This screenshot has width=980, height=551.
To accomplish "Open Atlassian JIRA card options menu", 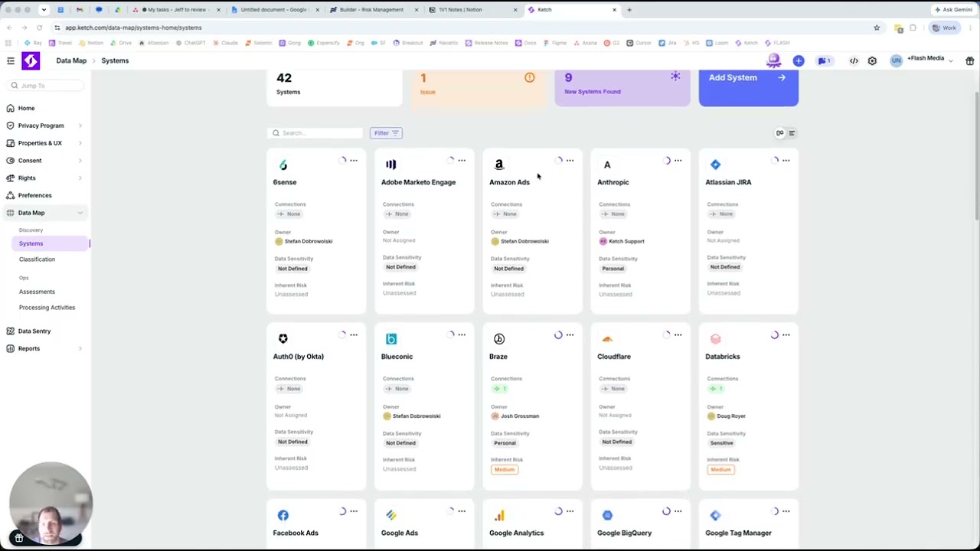I will 786,161.
